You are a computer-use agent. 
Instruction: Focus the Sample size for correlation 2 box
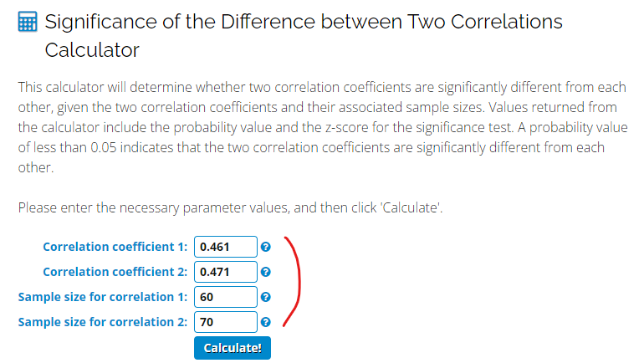(225, 322)
